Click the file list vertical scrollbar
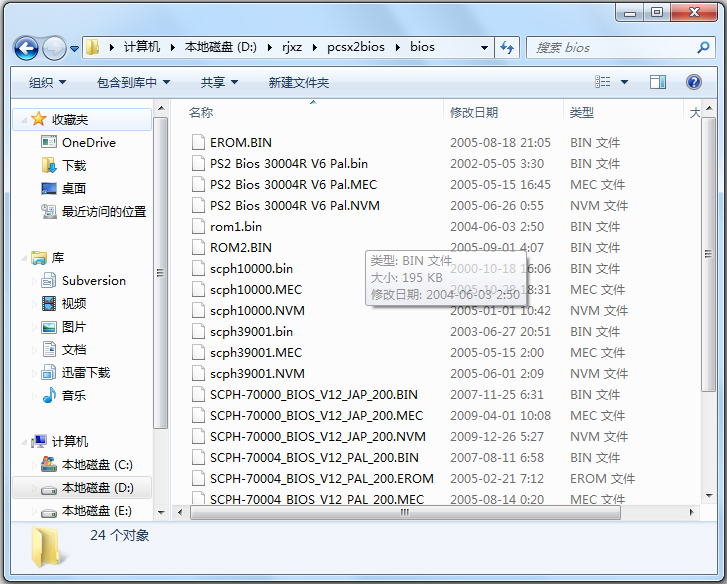The image size is (727, 584). click(x=708, y=254)
